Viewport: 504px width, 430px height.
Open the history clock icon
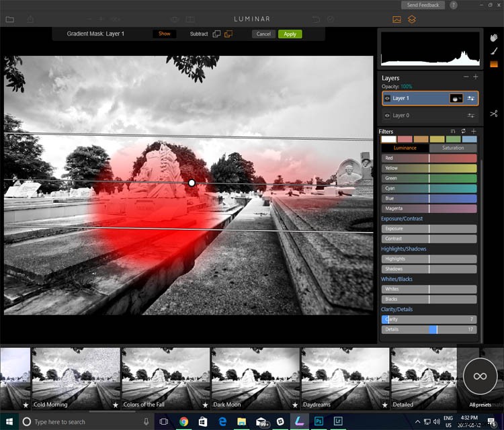click(331, 19)
